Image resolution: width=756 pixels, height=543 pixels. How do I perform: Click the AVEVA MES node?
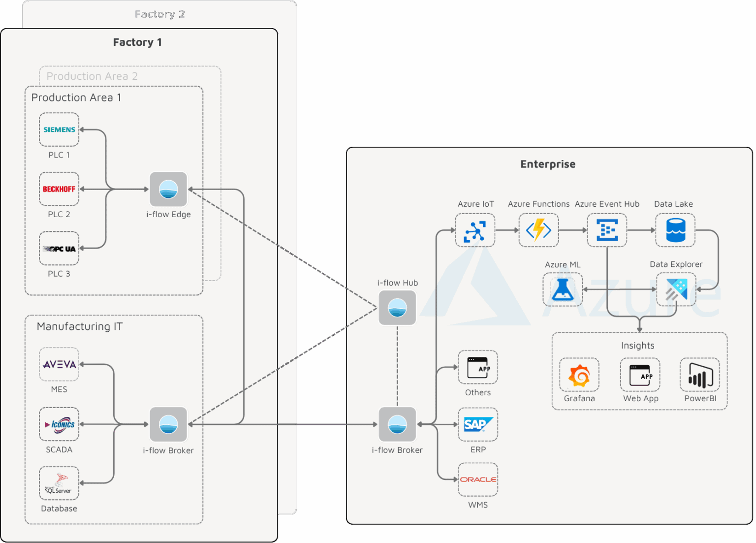pos(59,364)
